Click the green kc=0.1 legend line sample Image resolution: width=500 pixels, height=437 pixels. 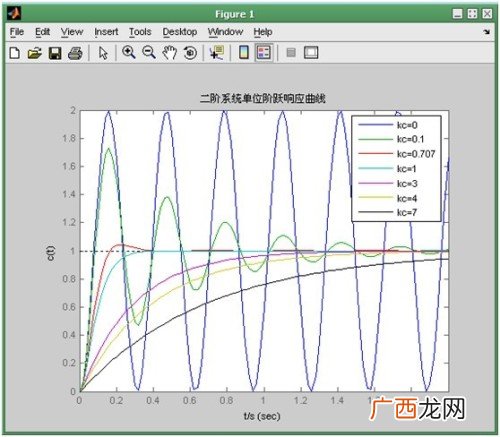pos(376,139)
